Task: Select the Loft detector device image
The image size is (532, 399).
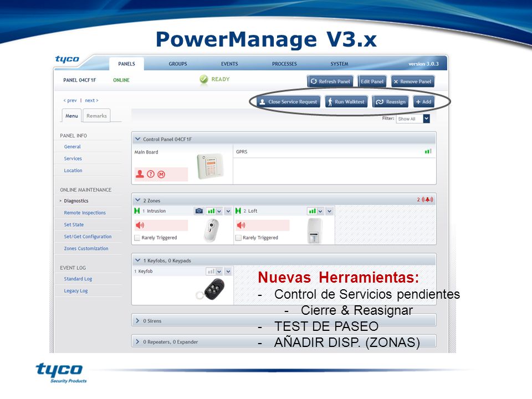Action: click(314, 231)
